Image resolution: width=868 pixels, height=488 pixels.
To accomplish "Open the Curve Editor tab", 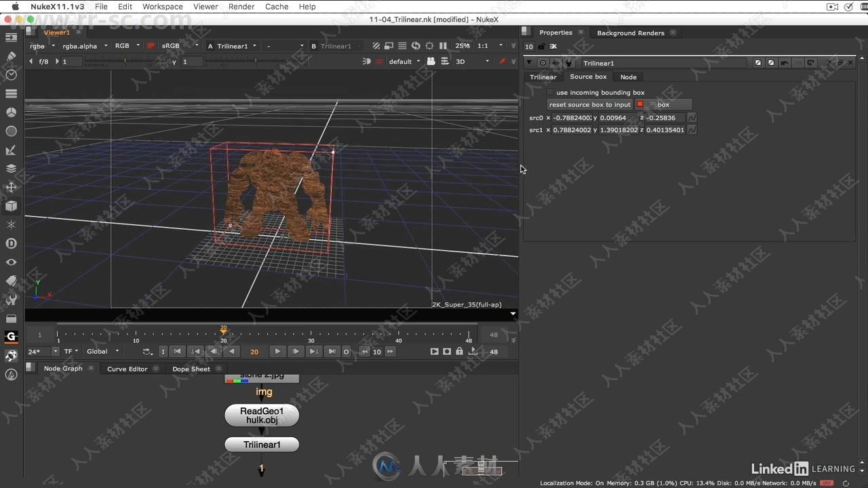I will coord(127,369).
